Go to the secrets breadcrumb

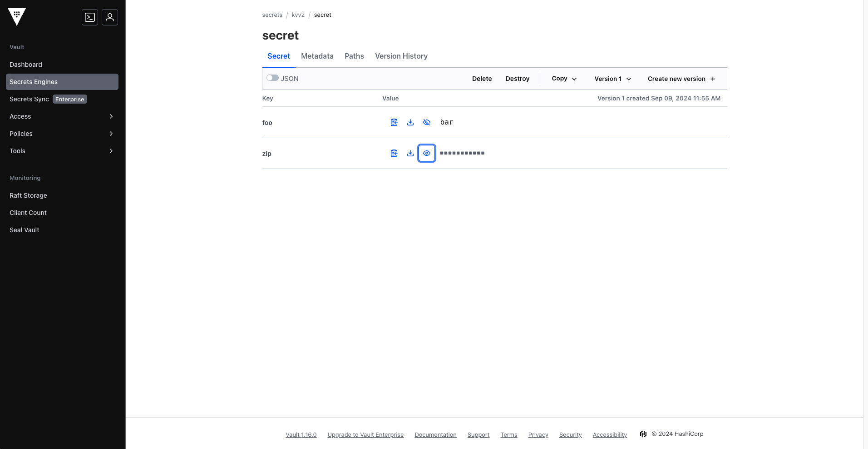click(x=272, y=15)
